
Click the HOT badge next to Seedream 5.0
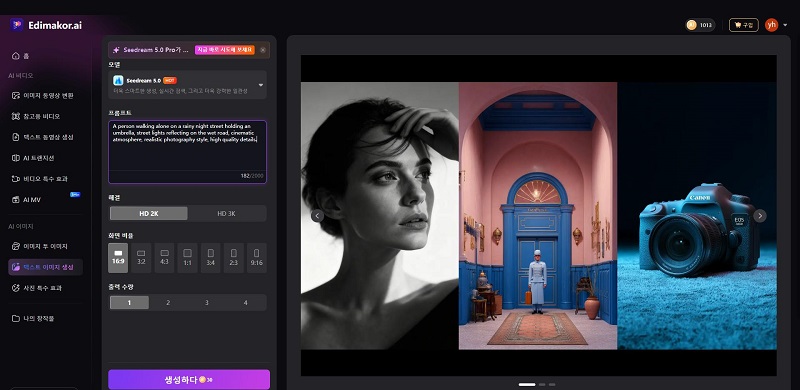point(170,80)
